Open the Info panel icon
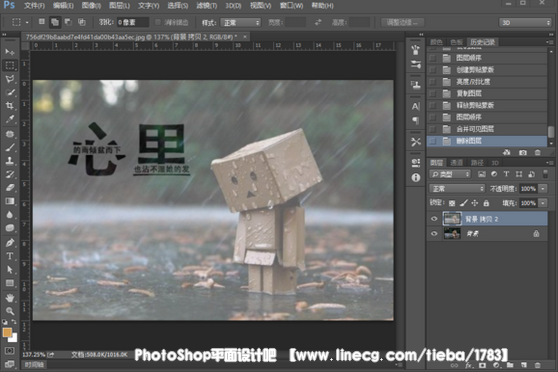Image resolution: width=558 pixels, height=372 pixels. 415,178
